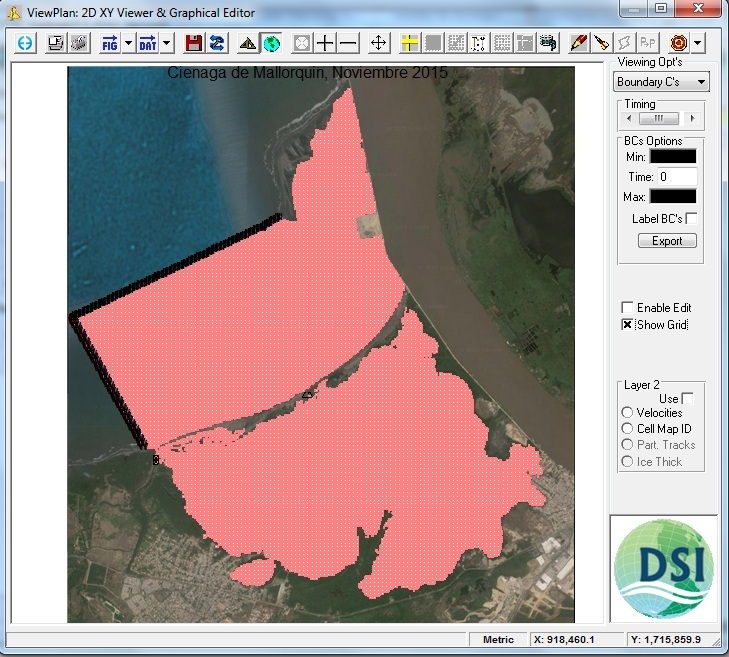Click the Max color swatch
729x657 pixels.
pyautogui.click(x=673, y=197)
